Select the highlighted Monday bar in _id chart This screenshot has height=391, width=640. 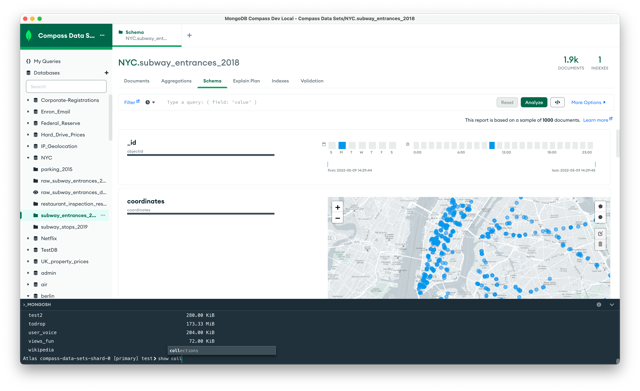point(342,145)
